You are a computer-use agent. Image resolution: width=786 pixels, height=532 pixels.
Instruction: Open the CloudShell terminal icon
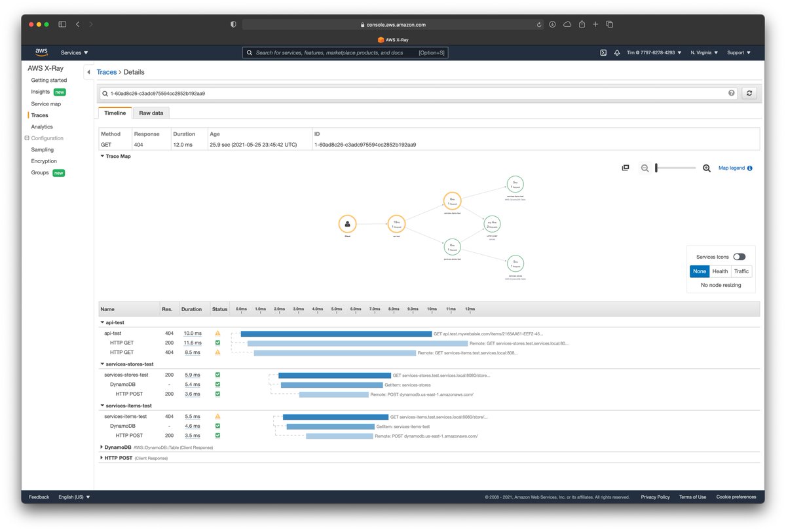[x=603, y=52]
